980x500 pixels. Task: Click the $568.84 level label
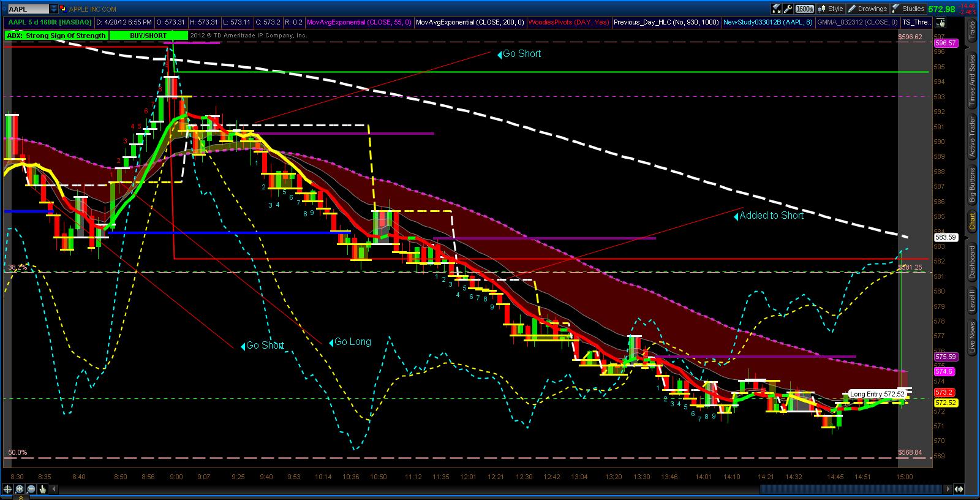910,453
